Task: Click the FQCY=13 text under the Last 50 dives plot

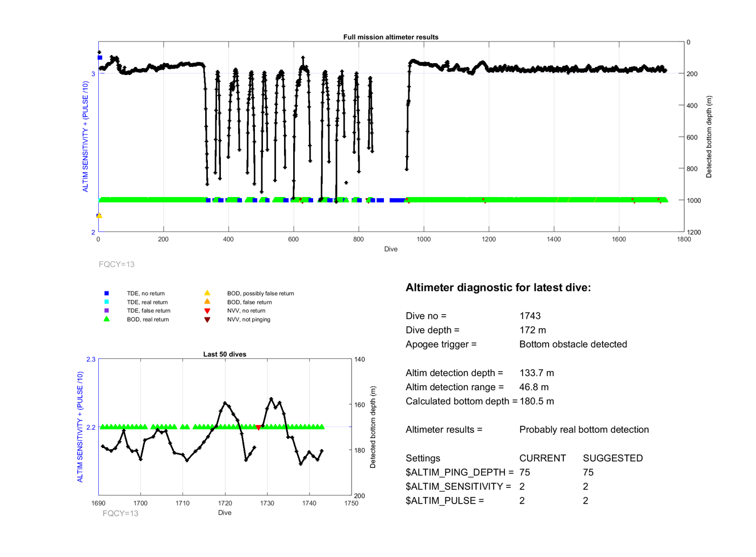Action: [x=120, y=513]
